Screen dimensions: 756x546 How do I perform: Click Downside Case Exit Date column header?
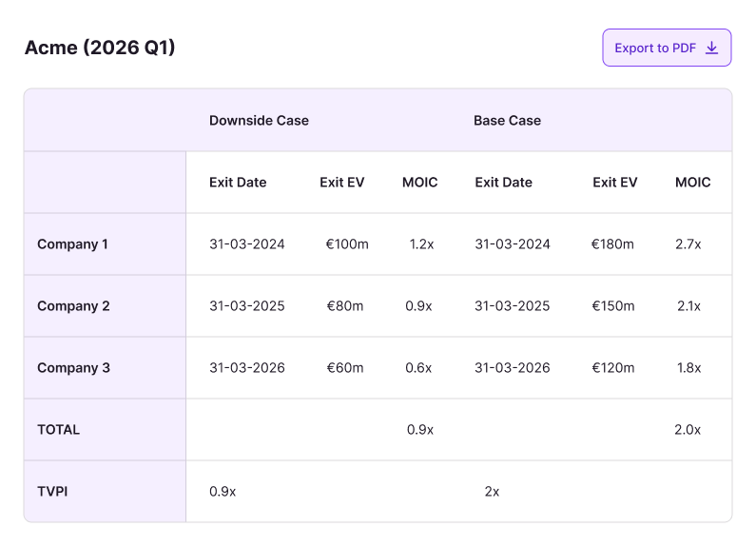238,183
